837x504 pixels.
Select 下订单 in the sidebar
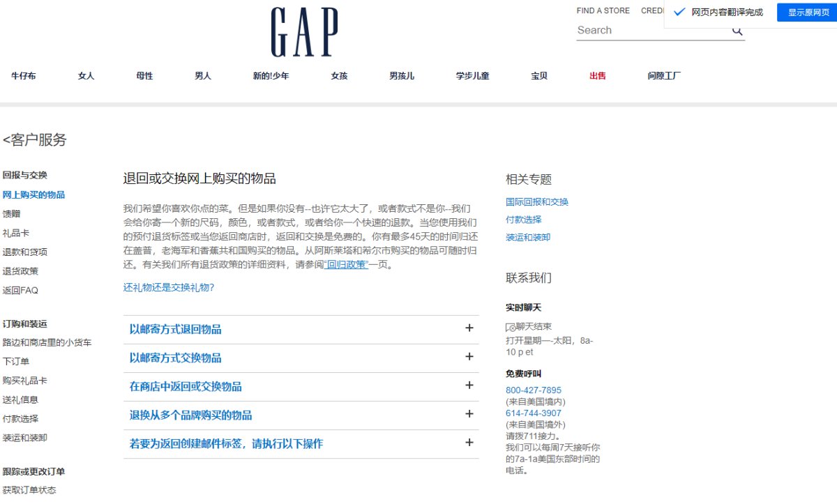(15, 361)
